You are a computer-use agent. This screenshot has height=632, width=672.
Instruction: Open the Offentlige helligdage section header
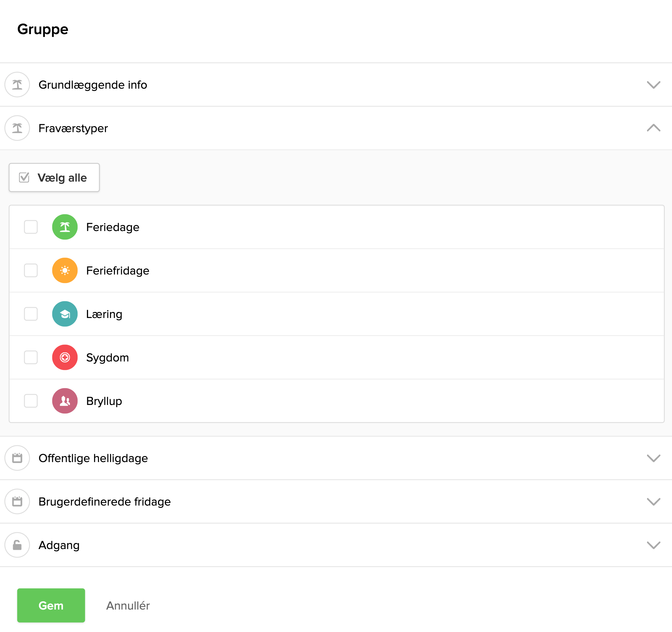click(93, 458)
